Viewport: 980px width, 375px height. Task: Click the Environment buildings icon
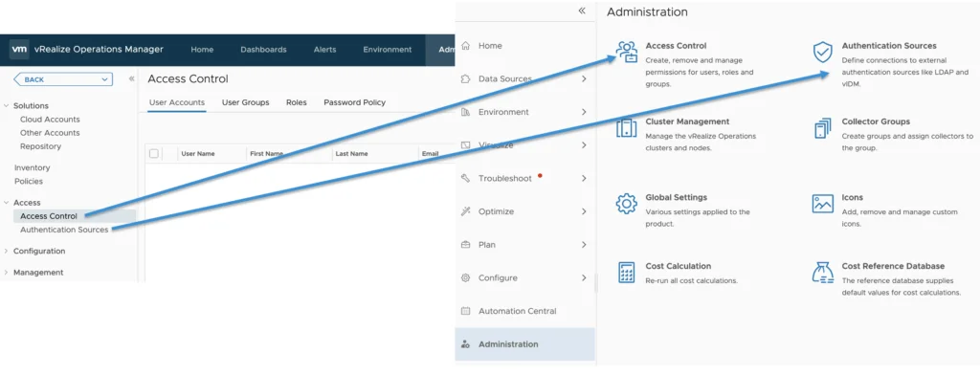pos(465,112)
